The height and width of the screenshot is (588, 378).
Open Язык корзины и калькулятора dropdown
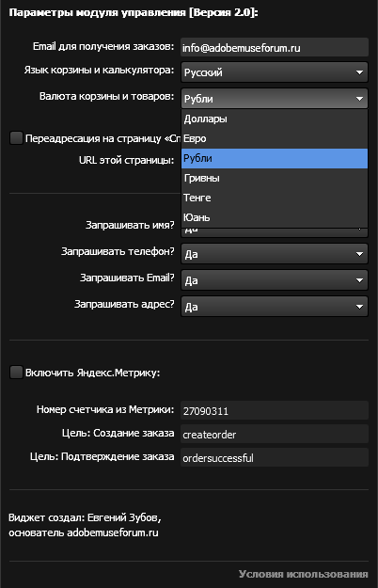275,72
